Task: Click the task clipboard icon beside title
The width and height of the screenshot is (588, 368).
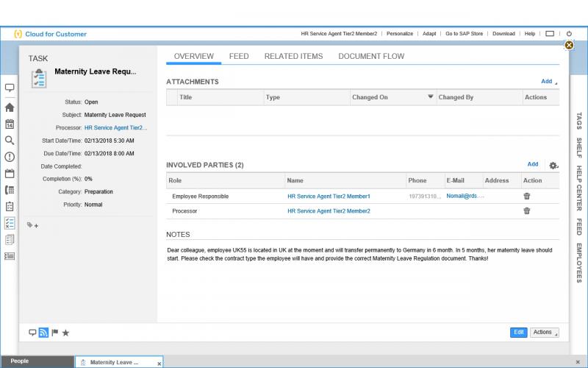Action: pos(39,79)
